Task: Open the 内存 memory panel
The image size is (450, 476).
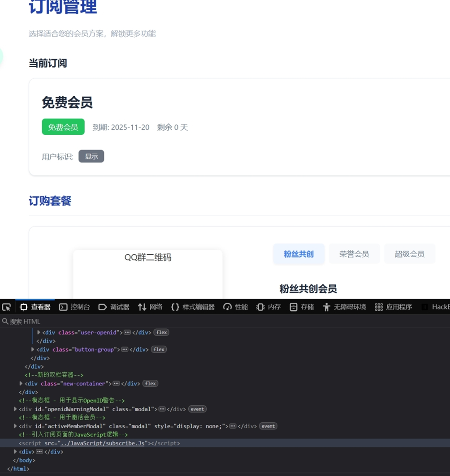Action: click(268, 307)
